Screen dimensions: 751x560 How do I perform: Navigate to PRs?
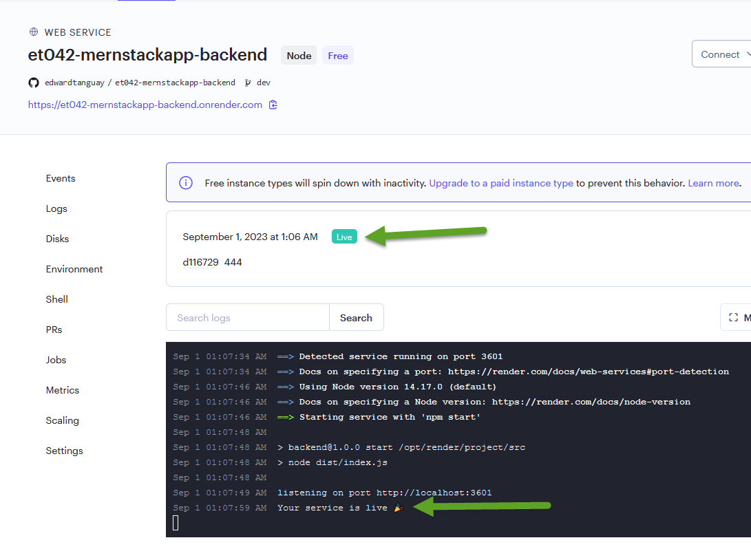(54, 330)
